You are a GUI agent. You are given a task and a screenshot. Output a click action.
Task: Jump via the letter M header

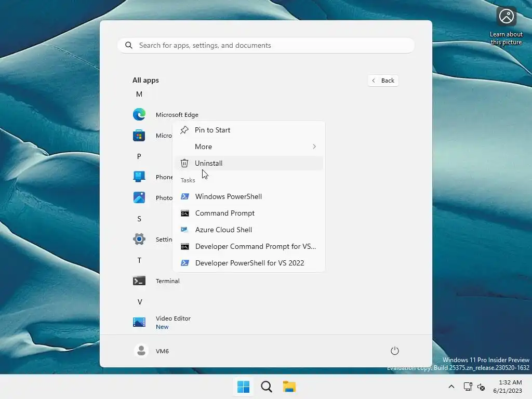click(139, 94)
